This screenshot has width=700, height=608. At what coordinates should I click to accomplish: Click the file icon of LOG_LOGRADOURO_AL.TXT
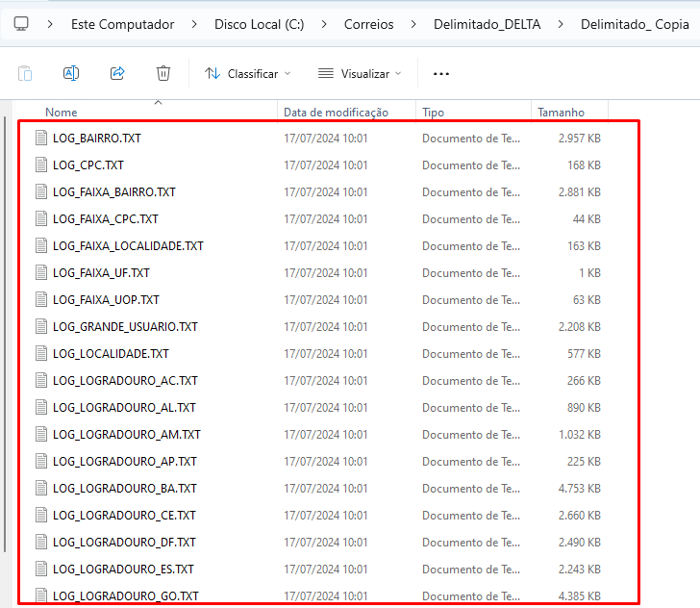[x=41, y=407]
